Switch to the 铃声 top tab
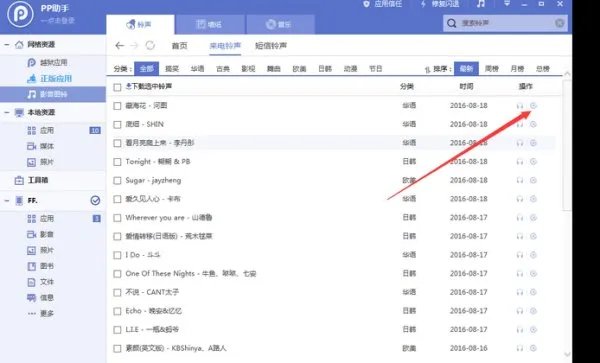The height and width of the screenshot is (363, 600). tap(140, 24)
